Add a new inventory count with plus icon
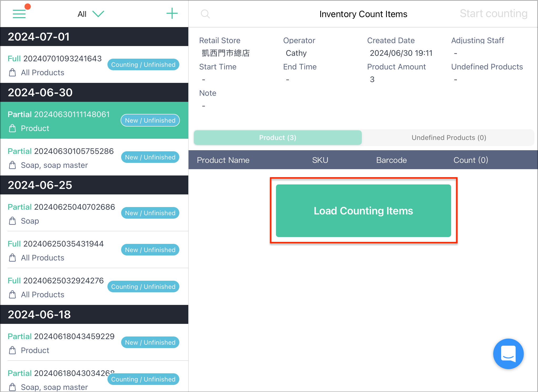Image resolution: width=538 pixels, height=392 pixels. 172,13
